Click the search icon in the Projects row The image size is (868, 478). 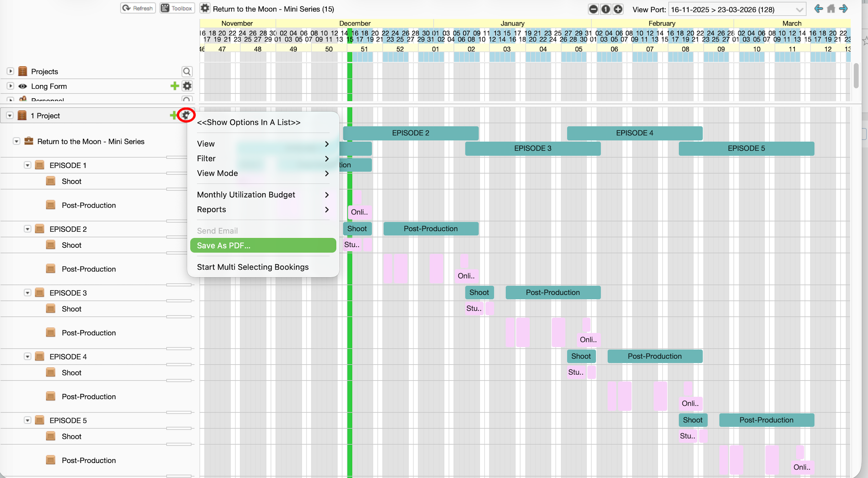187,71
